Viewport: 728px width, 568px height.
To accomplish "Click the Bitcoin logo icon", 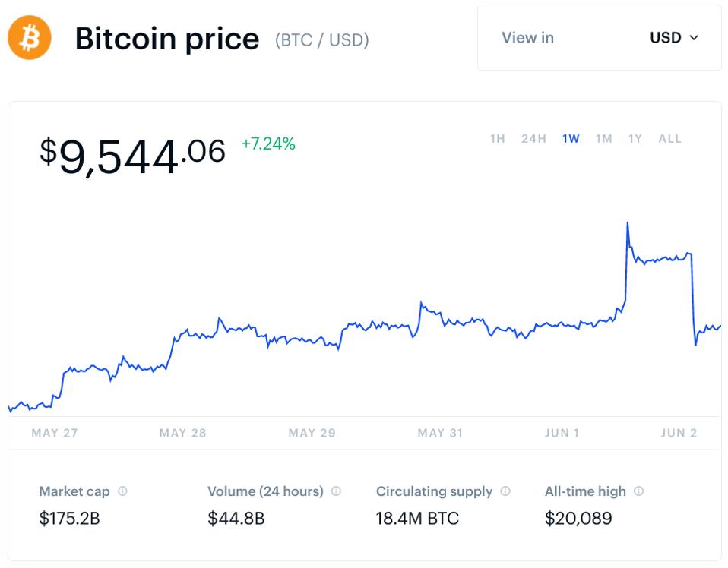I will click(27, 38).
